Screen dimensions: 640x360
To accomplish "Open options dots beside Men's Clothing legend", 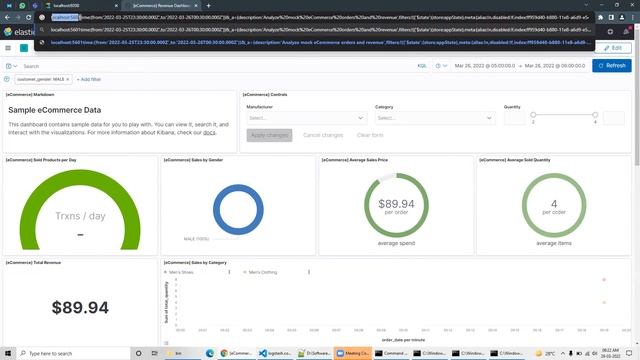I will 309,272.
